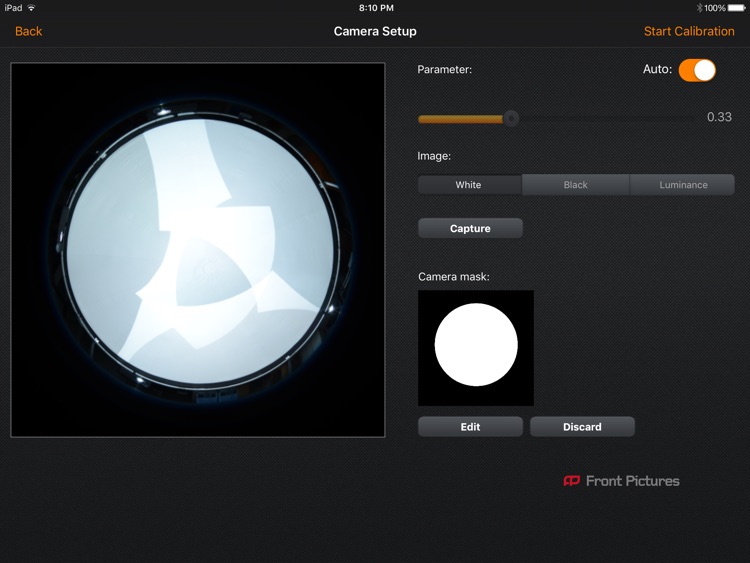Tap Start Calibration
Image resolution: width=750 pixels, height=563 pixels.
(689, 32)
